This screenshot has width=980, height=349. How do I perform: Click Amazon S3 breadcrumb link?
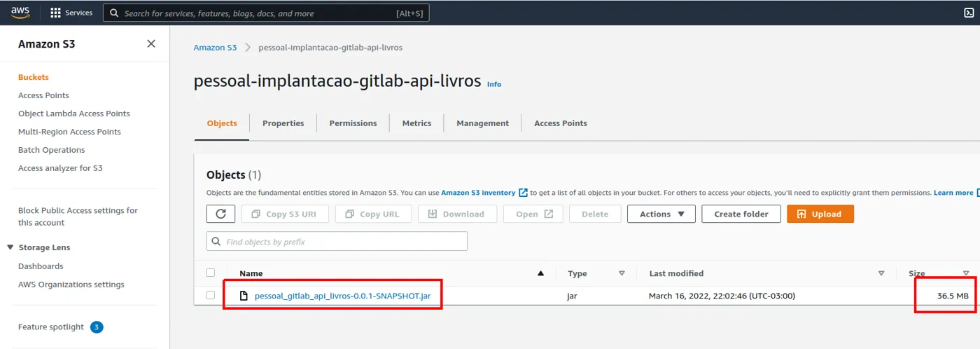coord(216,48)
